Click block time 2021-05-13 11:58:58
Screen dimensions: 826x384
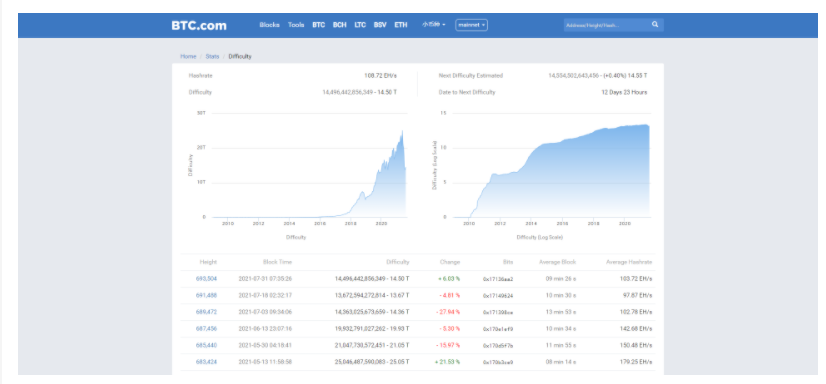pyautogui.click(x=265, y=362)
